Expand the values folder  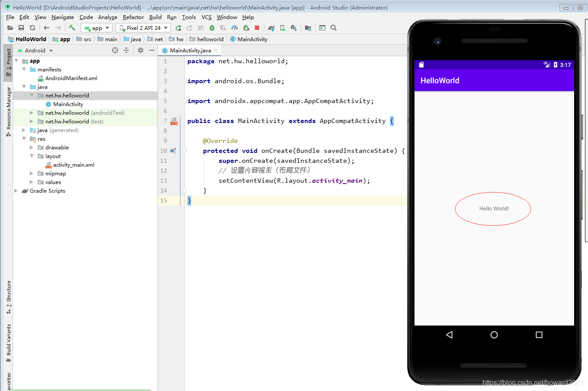coord(32,182)
